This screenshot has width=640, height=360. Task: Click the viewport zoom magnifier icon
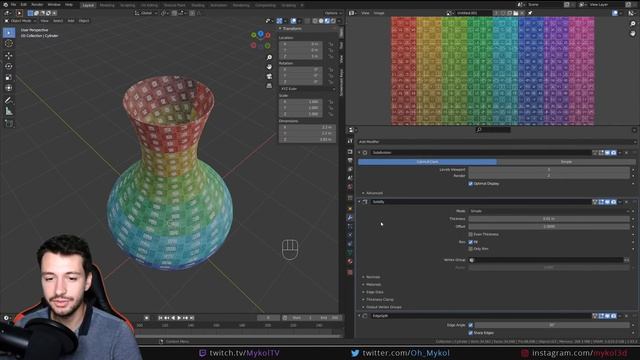[269, 58]
